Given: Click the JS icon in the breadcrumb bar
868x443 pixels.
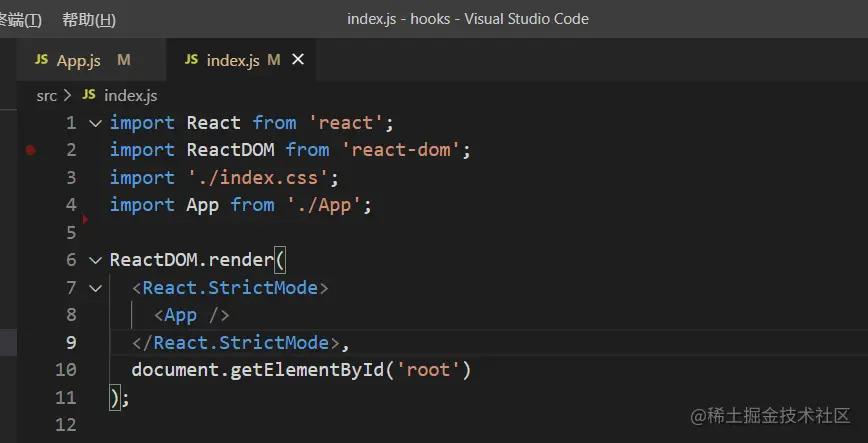Looking at the screenshot, I should pyautogui.click(x=89, y=95).
